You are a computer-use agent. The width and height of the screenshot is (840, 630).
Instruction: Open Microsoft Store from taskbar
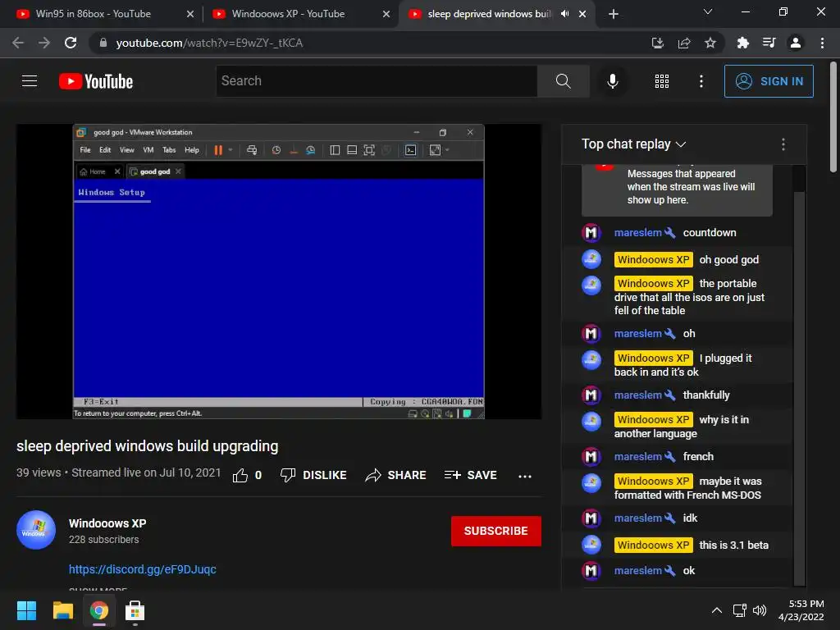[135, 610]
